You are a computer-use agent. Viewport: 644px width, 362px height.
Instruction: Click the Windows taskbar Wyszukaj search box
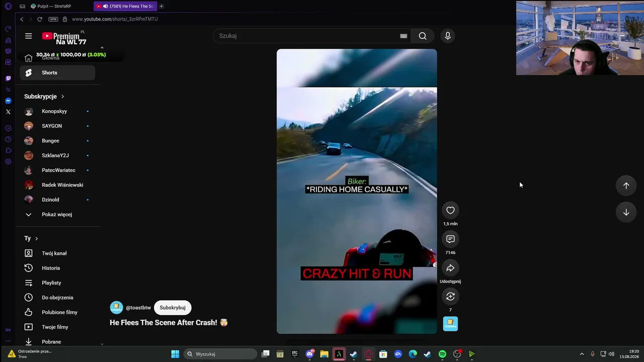pyautogui.click(x=220, y=354)
